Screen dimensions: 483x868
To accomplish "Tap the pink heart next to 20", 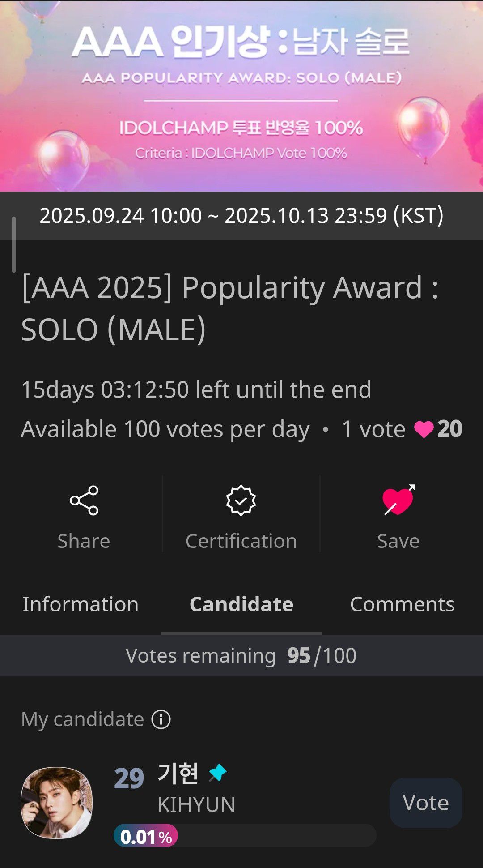I will tap(424, 429).
